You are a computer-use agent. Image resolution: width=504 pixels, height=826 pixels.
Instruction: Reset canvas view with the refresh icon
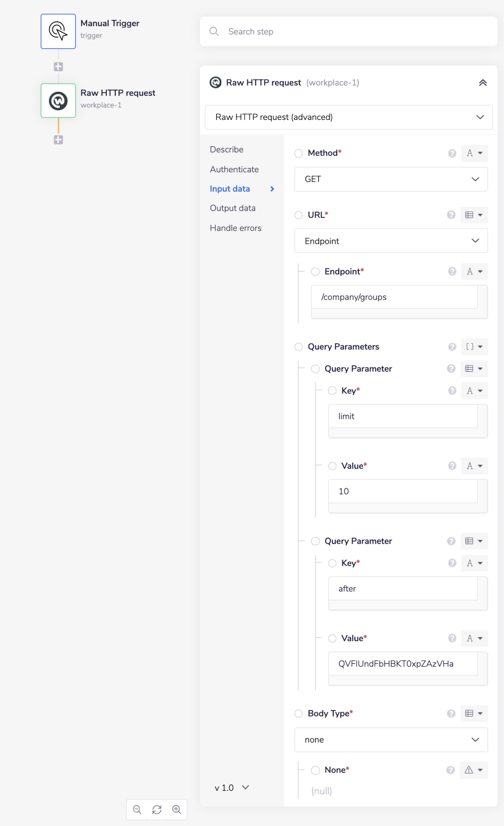click(157, 809)
